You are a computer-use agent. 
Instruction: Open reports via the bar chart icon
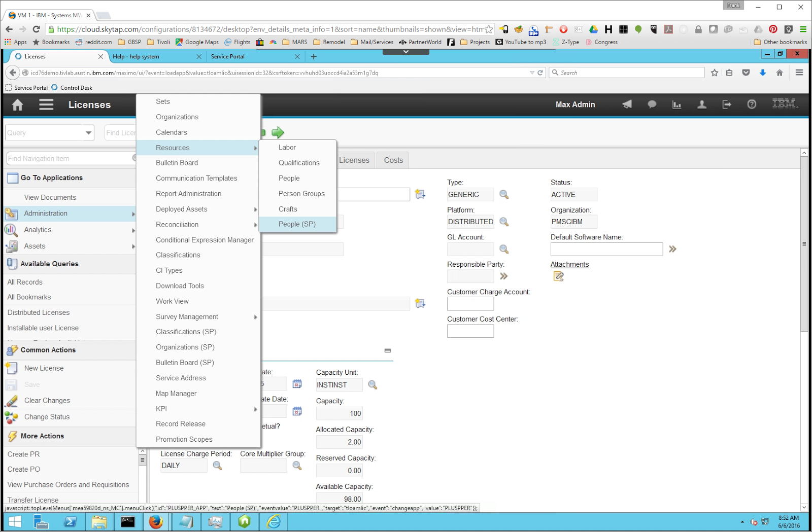click(676, 104)
